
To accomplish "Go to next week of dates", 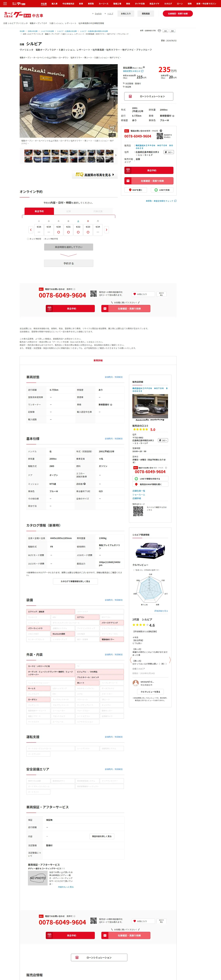I will [x=106, y=230].
